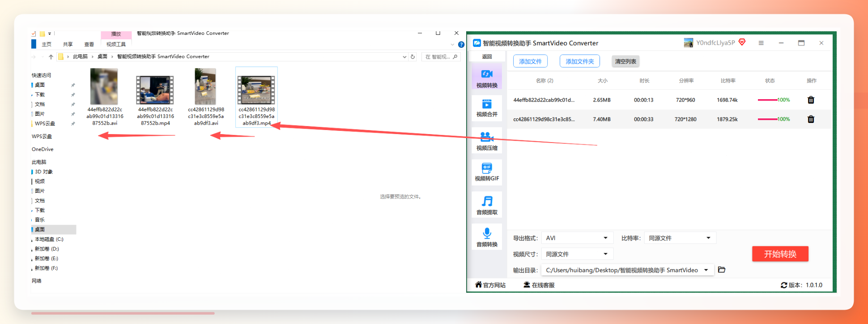Select 网络 in the navigation pane

[x=37, y=281]
